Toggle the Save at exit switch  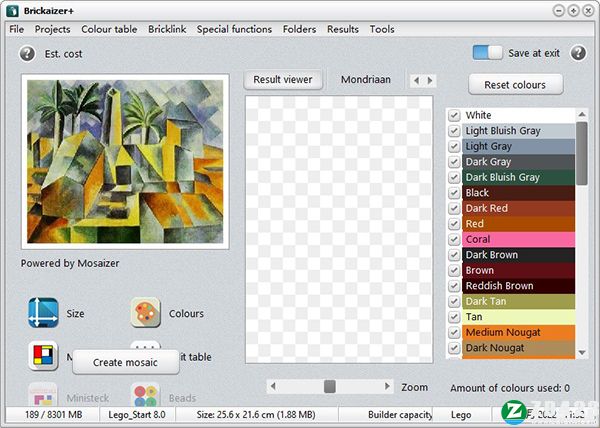(x=487, y=53)
